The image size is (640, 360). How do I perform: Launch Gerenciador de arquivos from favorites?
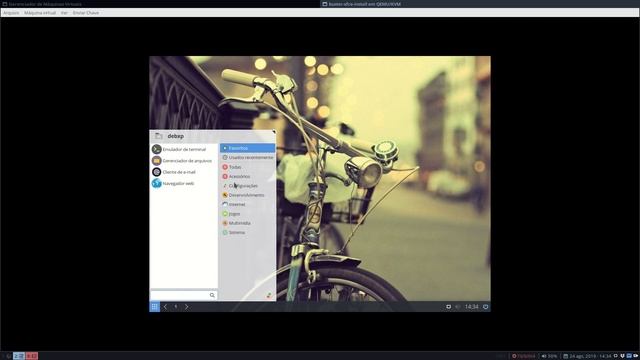184,161
